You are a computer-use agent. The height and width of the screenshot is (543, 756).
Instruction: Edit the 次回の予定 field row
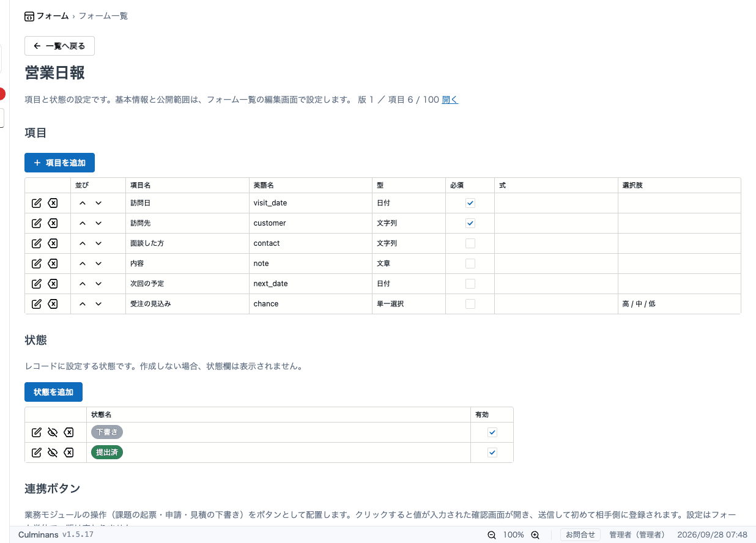[37, 284]
